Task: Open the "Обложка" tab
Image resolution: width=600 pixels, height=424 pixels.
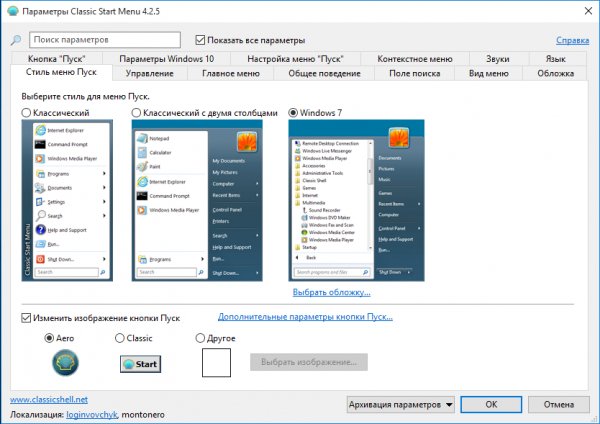Action: (556, 73)
